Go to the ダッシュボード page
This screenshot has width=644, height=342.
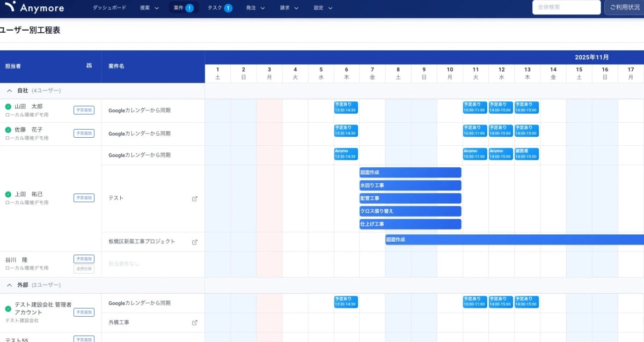[109, 8]
